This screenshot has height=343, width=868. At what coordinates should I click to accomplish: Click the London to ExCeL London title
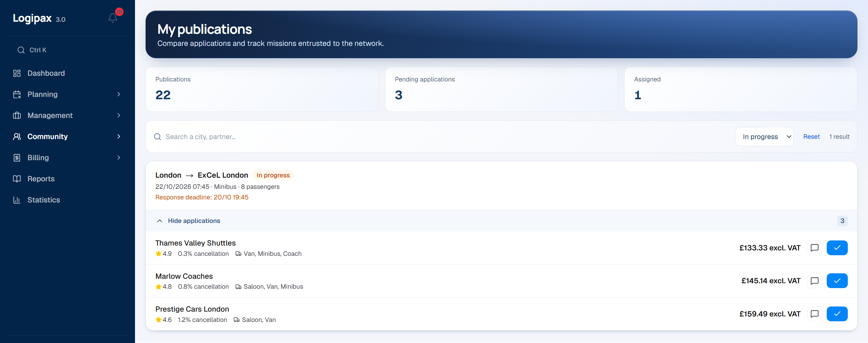coord(202,175)
